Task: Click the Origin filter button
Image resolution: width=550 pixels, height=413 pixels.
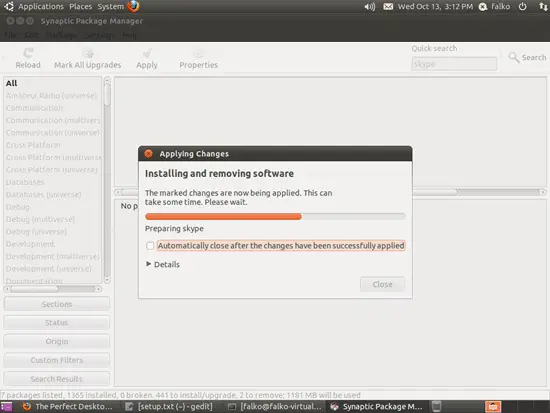Action: pos(56,341)
